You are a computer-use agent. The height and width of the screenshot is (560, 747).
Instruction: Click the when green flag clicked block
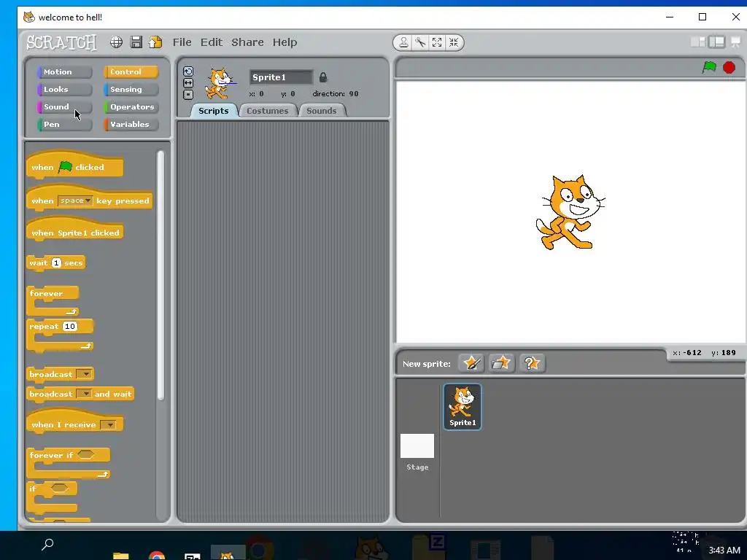coord(75,166)
